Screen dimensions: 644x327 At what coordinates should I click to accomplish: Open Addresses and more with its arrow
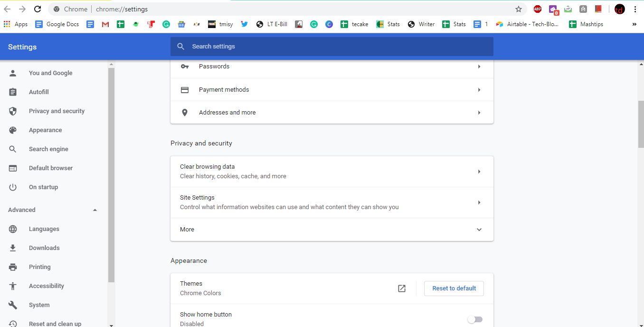[479, 113]
